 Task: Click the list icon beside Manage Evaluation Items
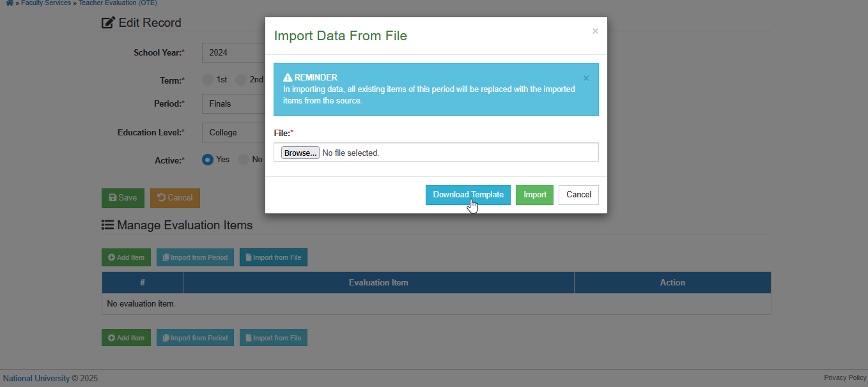coord(108,225)
